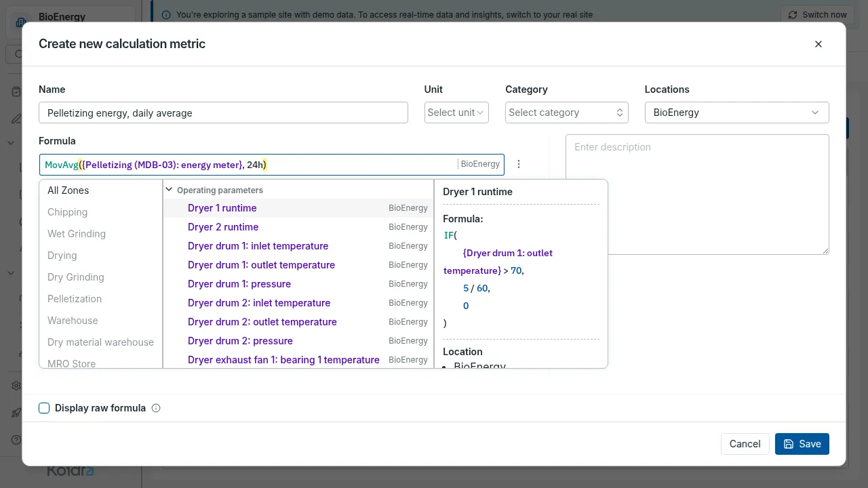Insert Dryer drum 1: inlet temperature
This screenshot has height=488, width=868.
point(298,246)
